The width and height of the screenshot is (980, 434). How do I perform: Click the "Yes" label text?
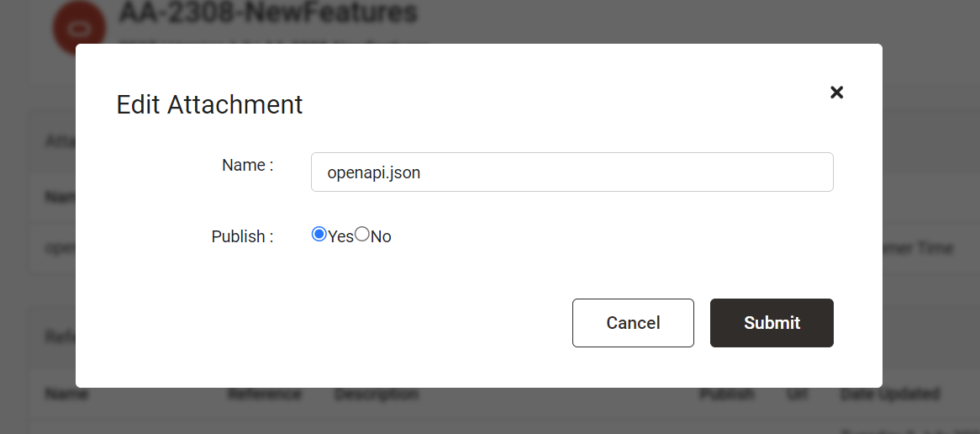pos(340,237)
